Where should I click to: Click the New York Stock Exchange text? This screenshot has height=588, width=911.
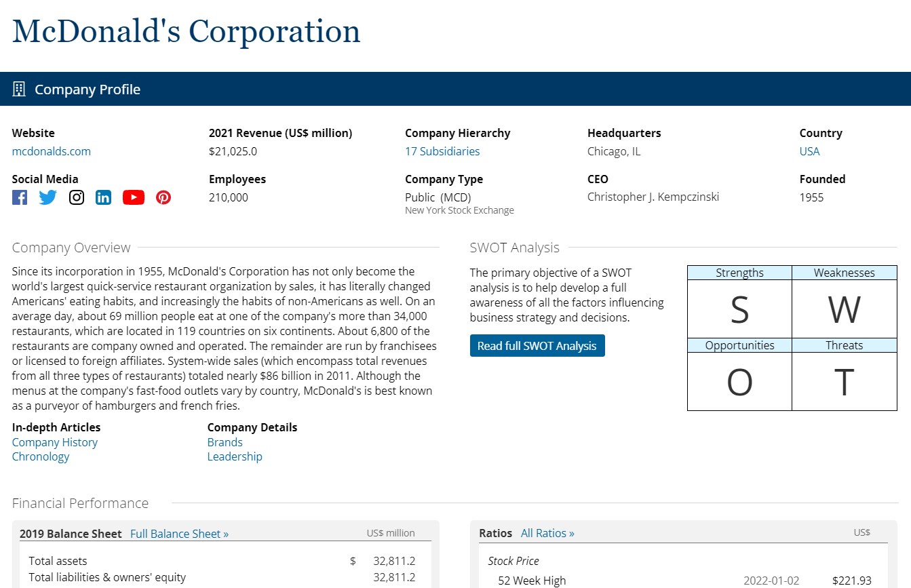[459, 210]
